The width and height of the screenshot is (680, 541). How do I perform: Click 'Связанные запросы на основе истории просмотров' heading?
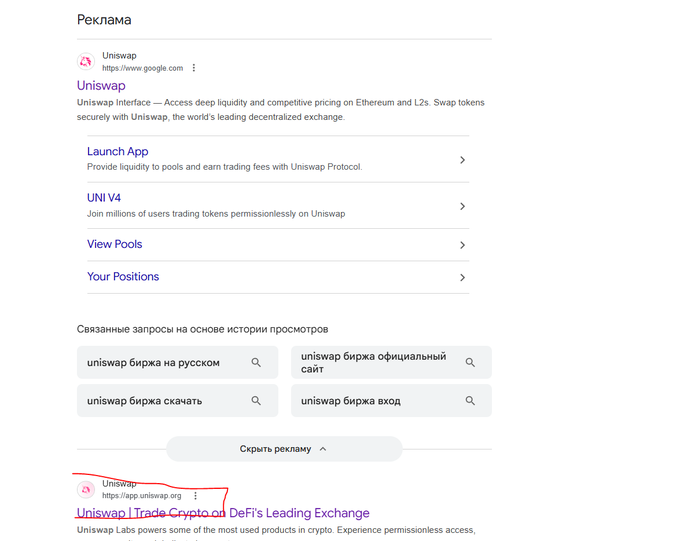coord(203,329)
